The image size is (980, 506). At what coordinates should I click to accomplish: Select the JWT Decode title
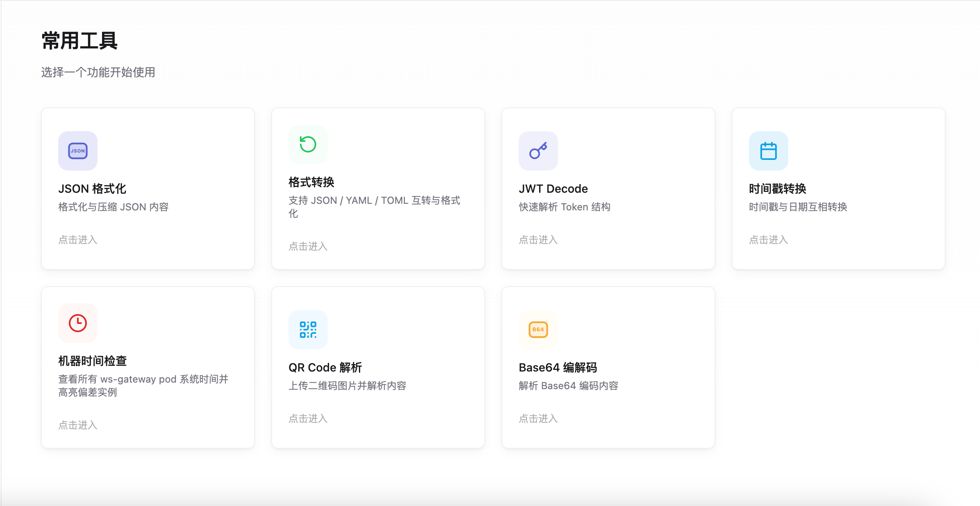coord(553,189)
